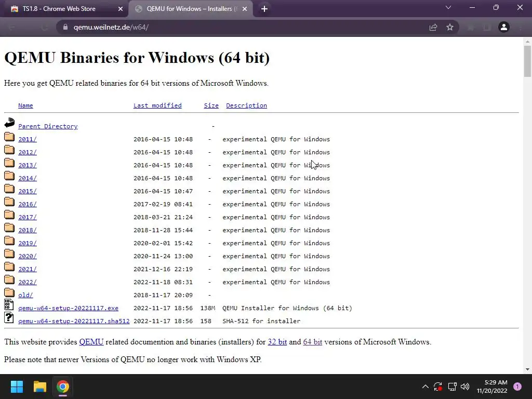Open the Windows Start menu

point(17,387)
